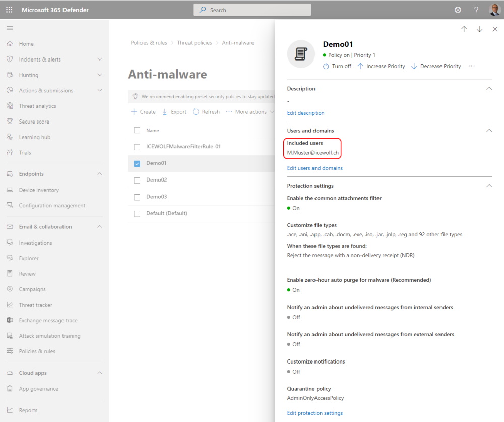Viewport: 504px width, 422px height.
Task: Click the Export button
Action: pyautogui.click(x=174, y=112)
